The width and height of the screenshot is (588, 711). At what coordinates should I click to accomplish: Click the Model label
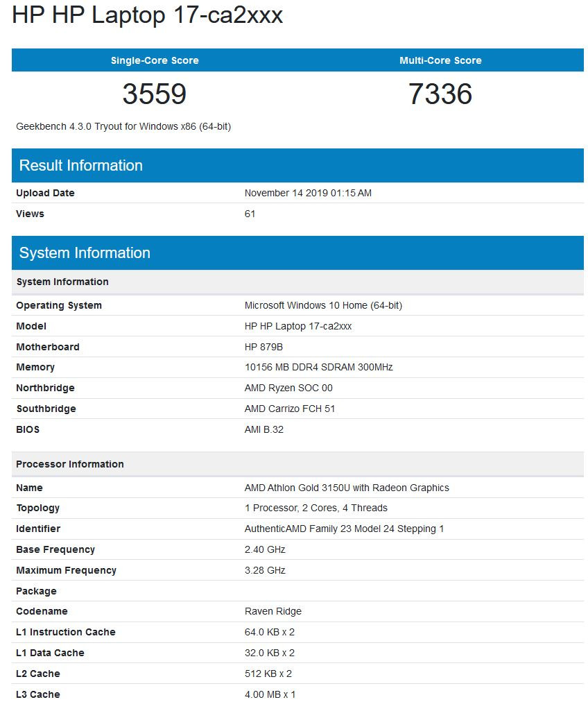point(31,326)
